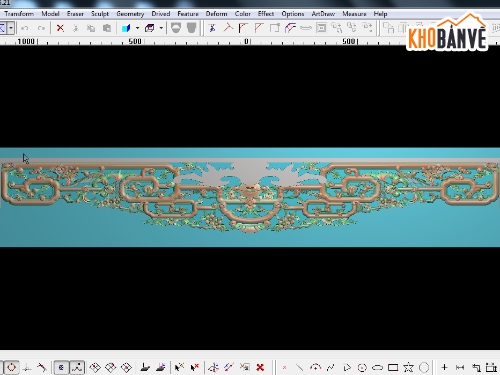Click the carved relief ornament in the viewport

point(250,197)
